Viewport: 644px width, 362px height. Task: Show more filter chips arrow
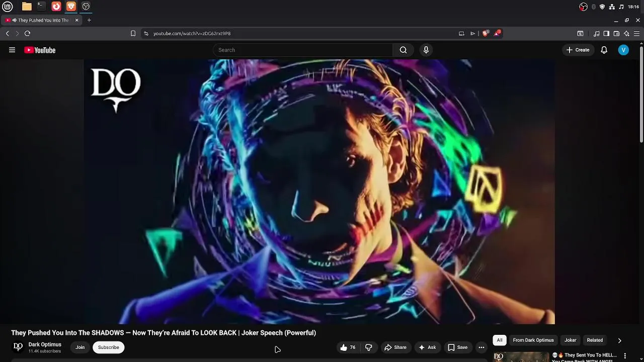(619, 340)
